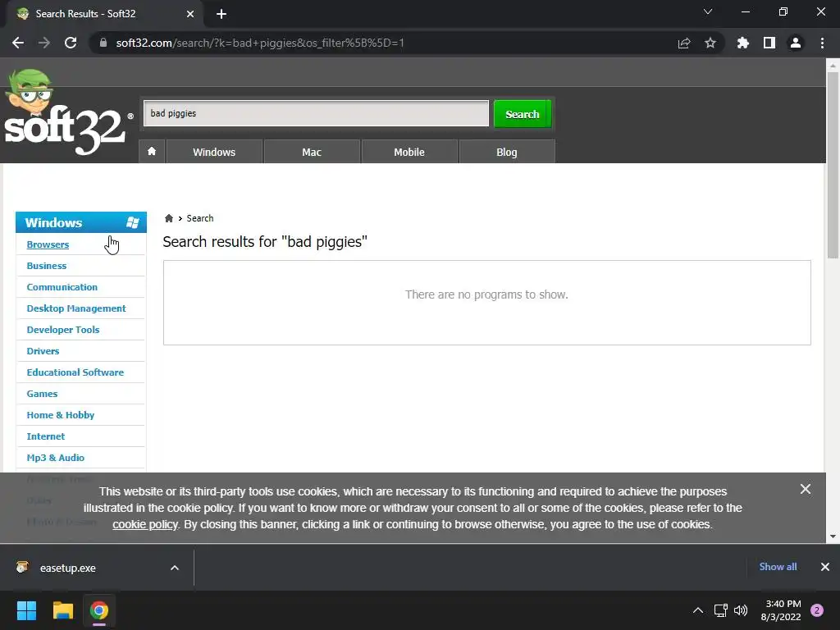
Task: Click the Windows sidebar header
Action: [x=81, y=222]
